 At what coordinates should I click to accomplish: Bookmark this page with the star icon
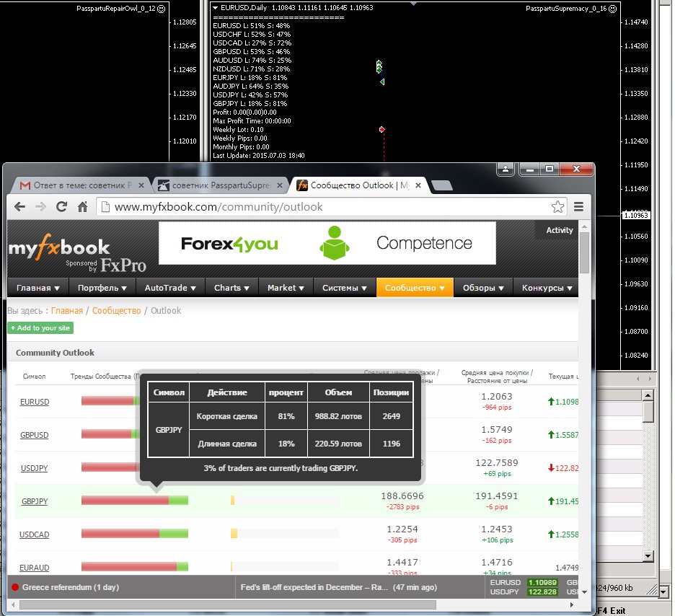tap(557, 207)
